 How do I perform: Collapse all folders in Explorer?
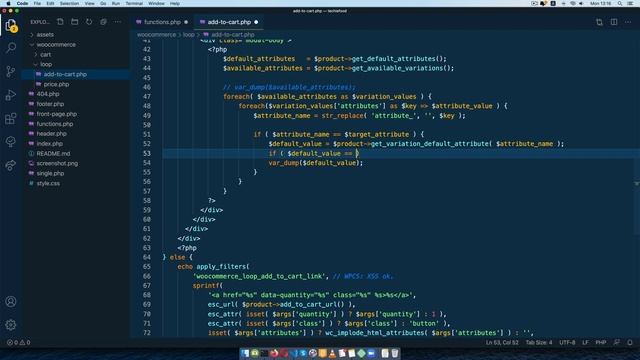pos(103,22)
